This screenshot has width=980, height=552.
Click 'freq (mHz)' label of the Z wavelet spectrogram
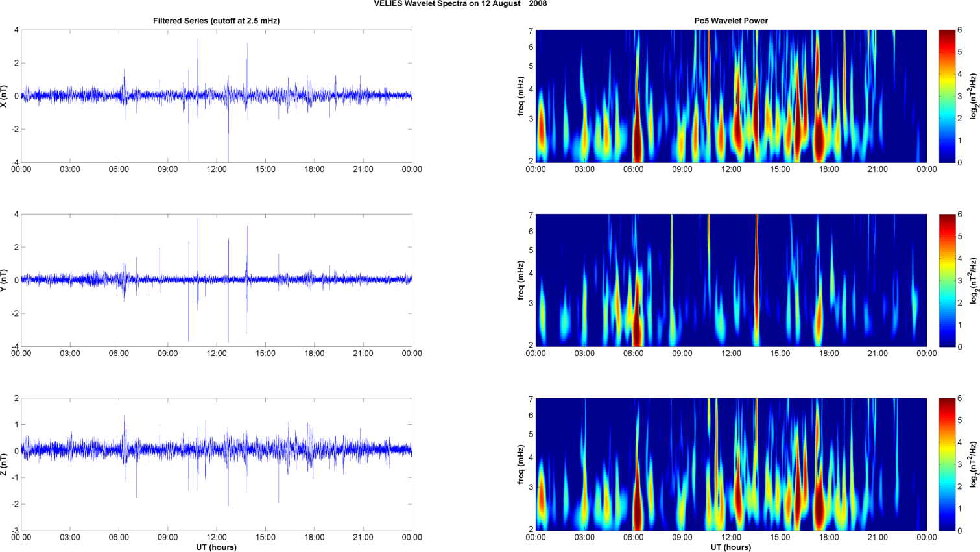pos(520,464)
